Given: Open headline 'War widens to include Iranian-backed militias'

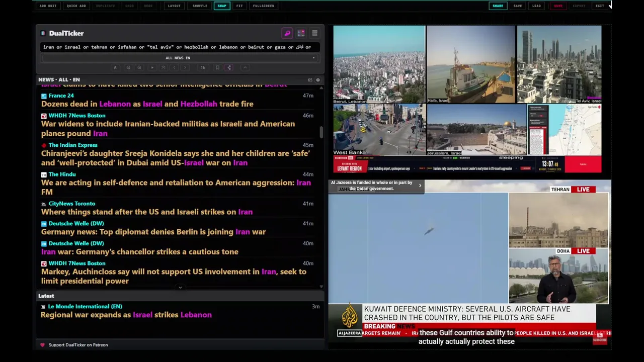Looking at the screenshot, I should (x=168, y=129).
